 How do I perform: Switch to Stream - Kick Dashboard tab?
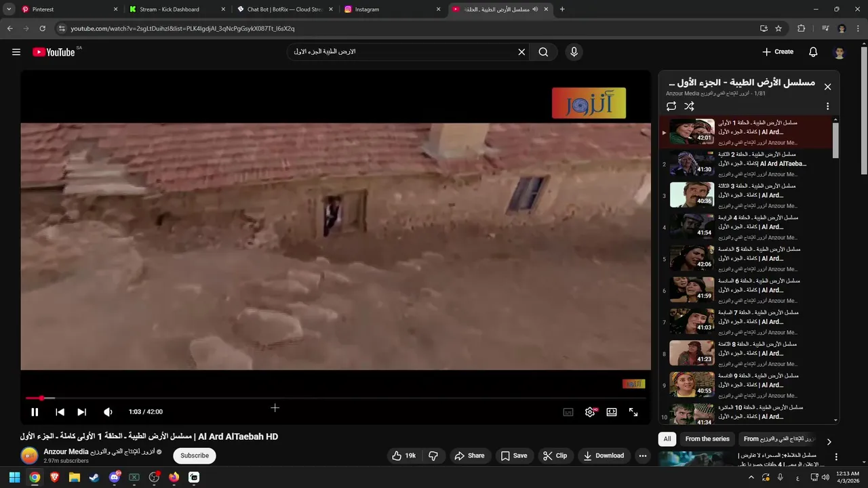pos(176,9)
